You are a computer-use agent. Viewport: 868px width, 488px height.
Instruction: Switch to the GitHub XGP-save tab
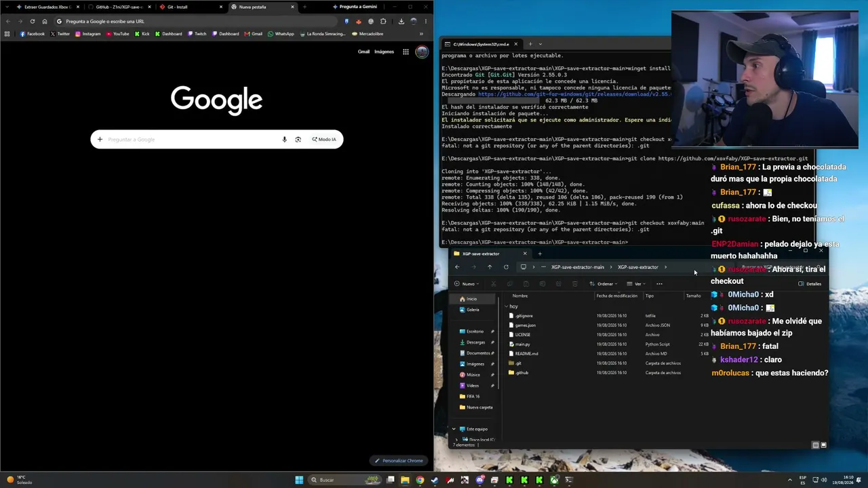(120, 7)
